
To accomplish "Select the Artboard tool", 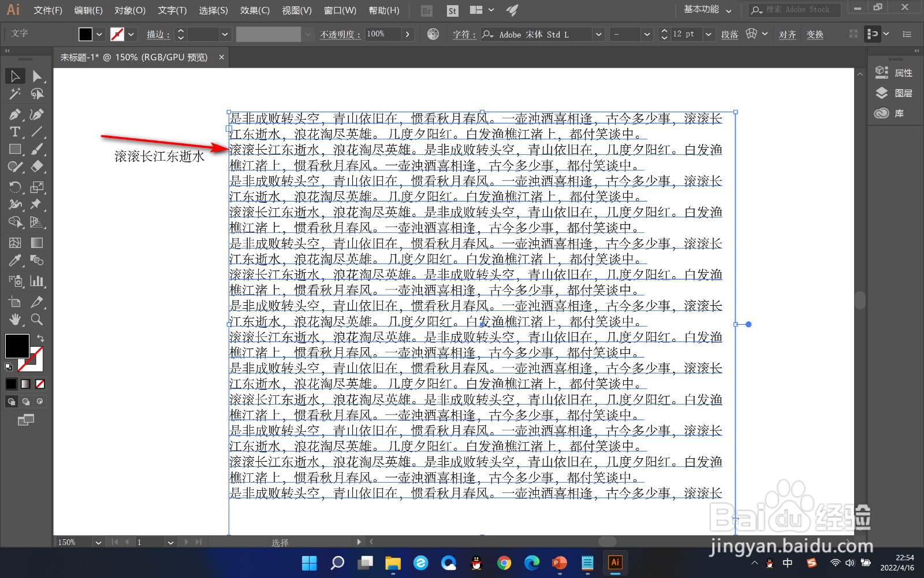I will coord(15,302).
